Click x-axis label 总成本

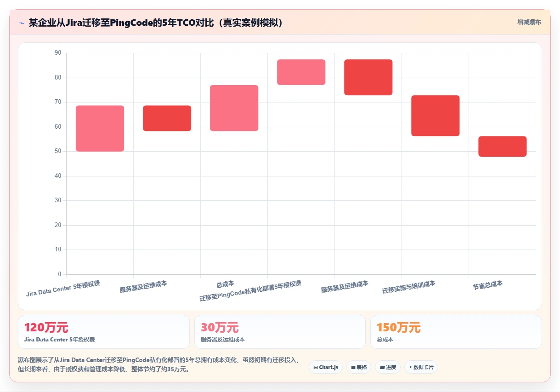225,284
